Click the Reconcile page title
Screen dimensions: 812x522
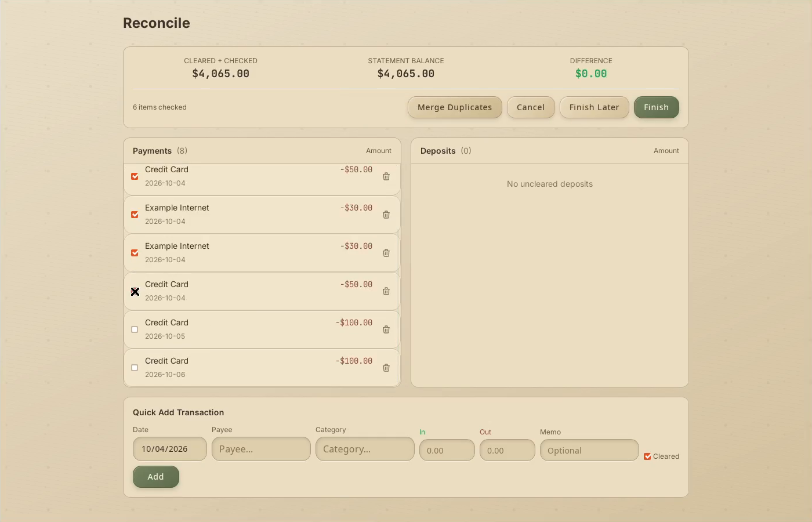[x=157, y=23]
